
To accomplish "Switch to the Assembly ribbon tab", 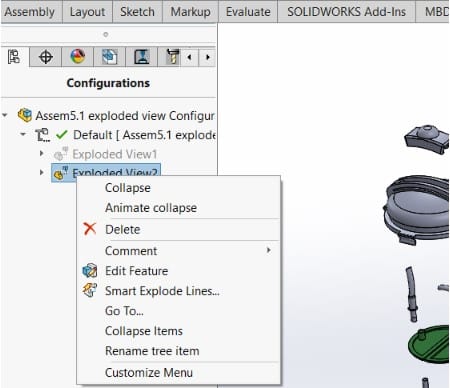I will click(30, 12).
